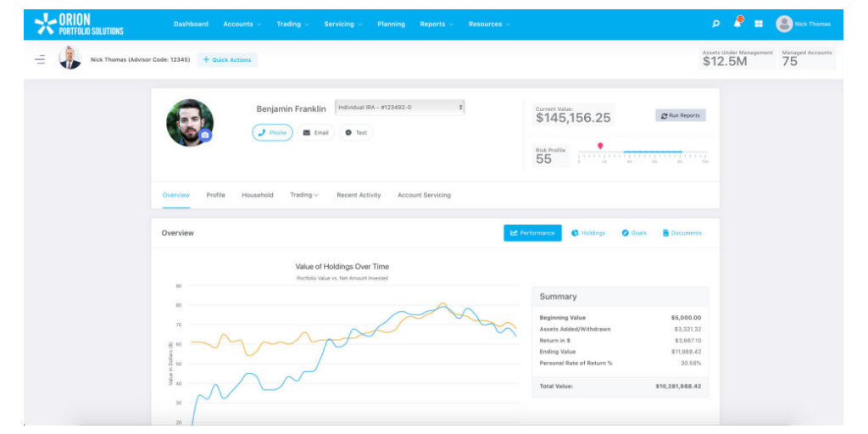Open the apps grid icon

coord(759,24)
